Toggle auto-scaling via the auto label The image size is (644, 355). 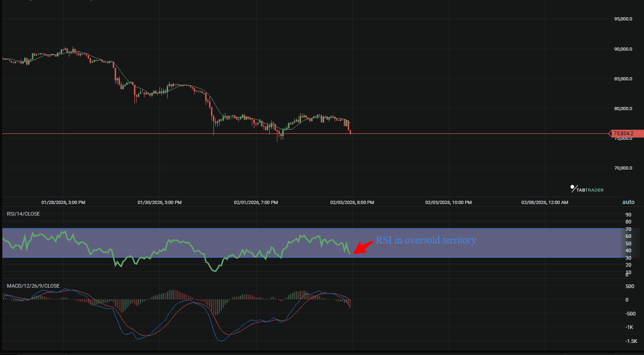click(x=628, y=202)
